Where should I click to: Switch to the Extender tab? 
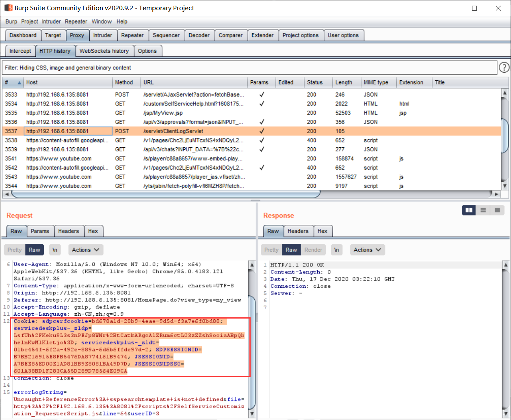click(262, 35)
